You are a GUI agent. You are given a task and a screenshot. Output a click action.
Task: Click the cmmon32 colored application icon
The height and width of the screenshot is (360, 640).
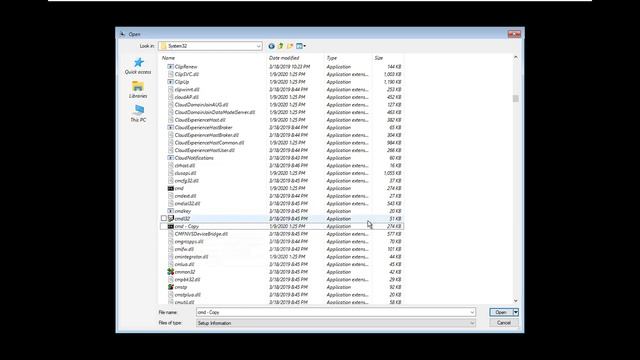click(x=171, y=272)
